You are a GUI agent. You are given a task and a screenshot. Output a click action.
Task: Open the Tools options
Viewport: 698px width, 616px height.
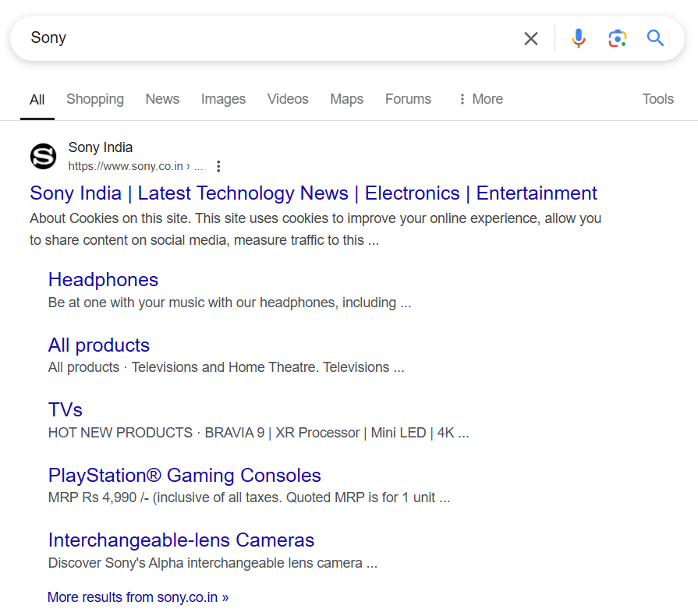(x=657, y=99)
